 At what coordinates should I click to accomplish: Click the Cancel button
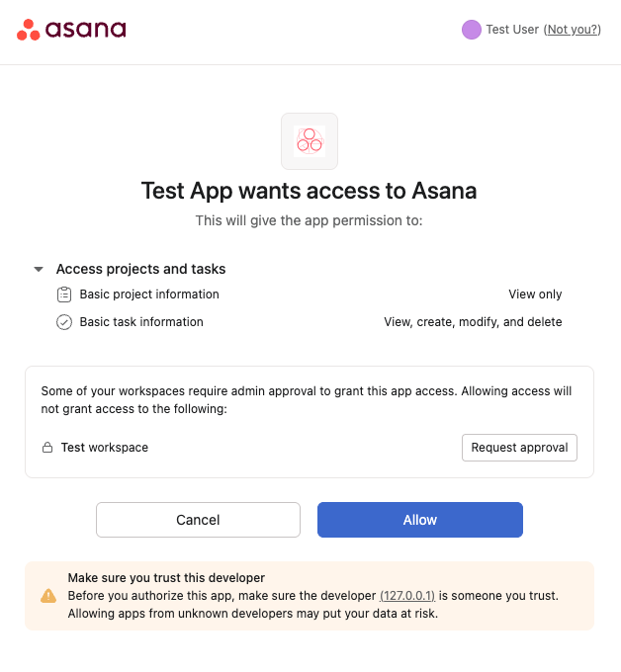[198, 520]
